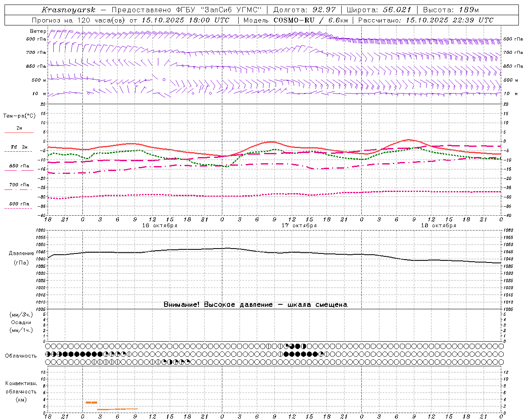Click the Широта: 56.021 value
The image size is (525, 420).
pyautogui.click(x=379, y=10)
